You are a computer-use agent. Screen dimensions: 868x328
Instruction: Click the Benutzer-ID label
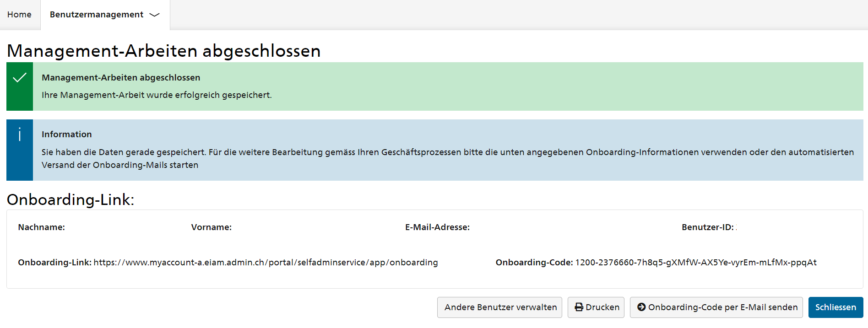click(708, 227)
